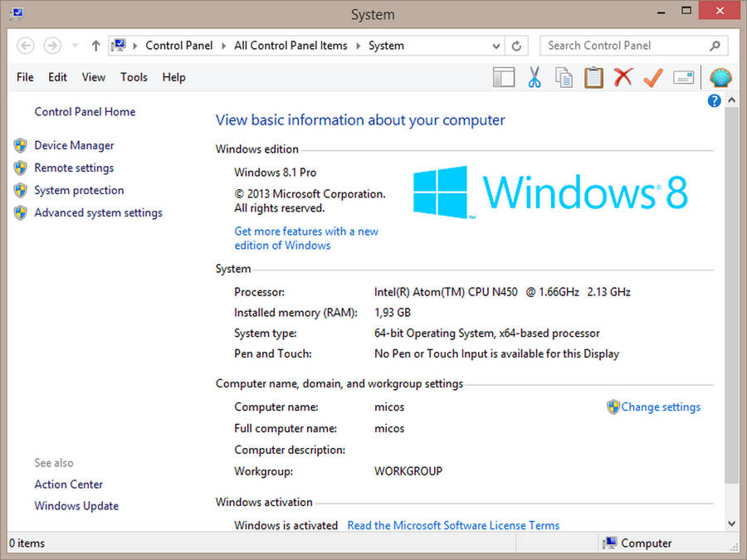Screen dimensions: 747x560
Task: Toggle the navigation pane layout icon
Action: click(x=504, y=77)
